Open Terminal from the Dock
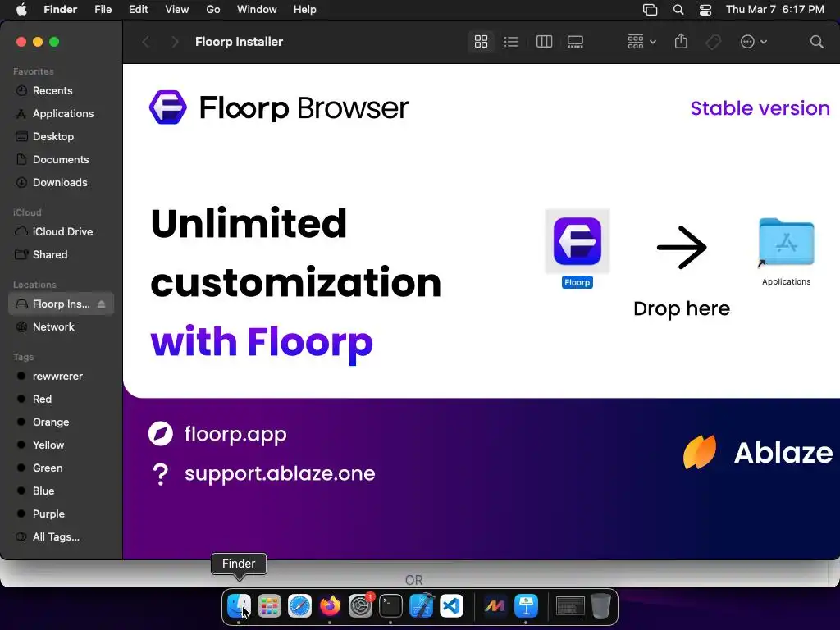The image size is (840, 630). [390, 606]
